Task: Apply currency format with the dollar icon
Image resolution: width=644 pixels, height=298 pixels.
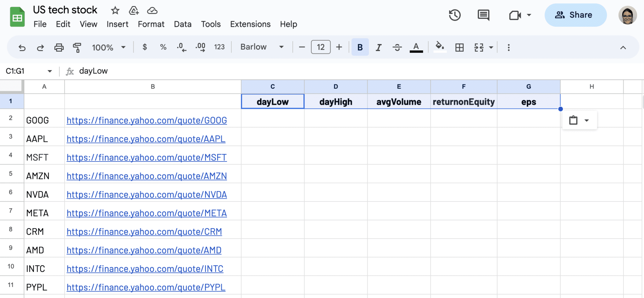Action: (x=145, y=47)
